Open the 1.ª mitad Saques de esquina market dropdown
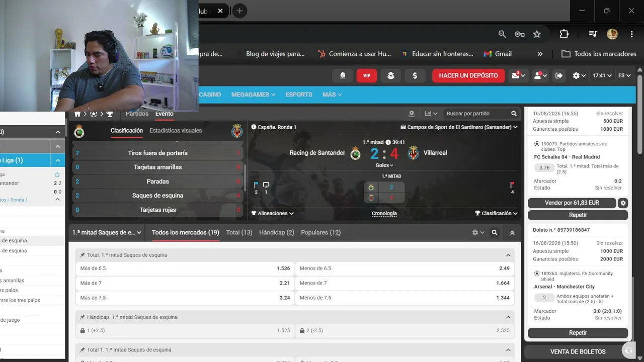This screenshot has height=362, width=644. click(x=107, y=233)
